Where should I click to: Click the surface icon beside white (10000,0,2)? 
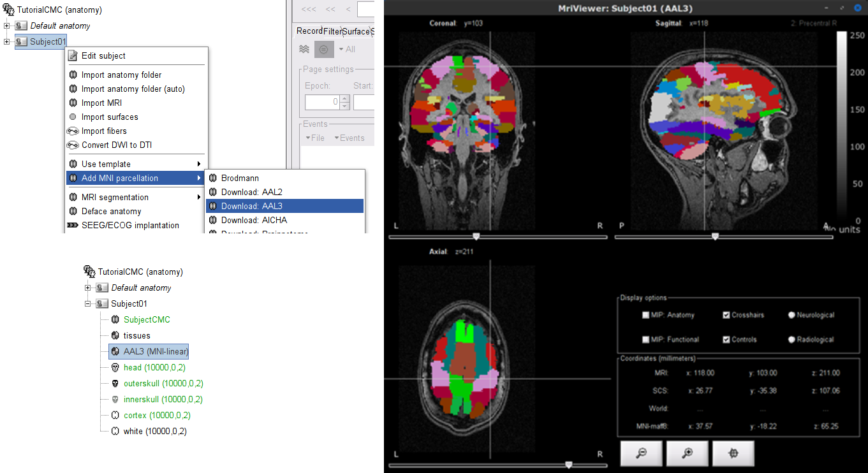coord(115,431)
